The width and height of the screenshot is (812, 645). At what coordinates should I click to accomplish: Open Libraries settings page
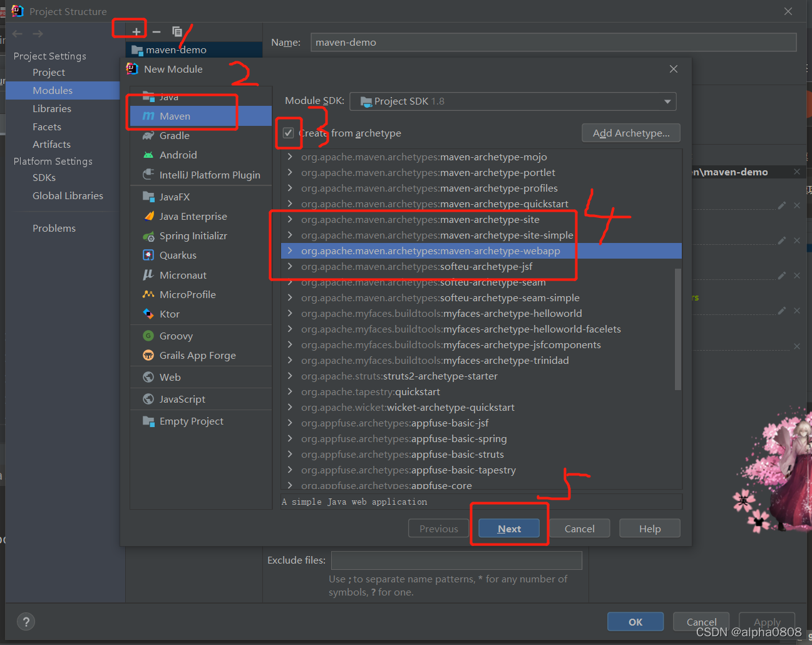click(x=52, y=108)
